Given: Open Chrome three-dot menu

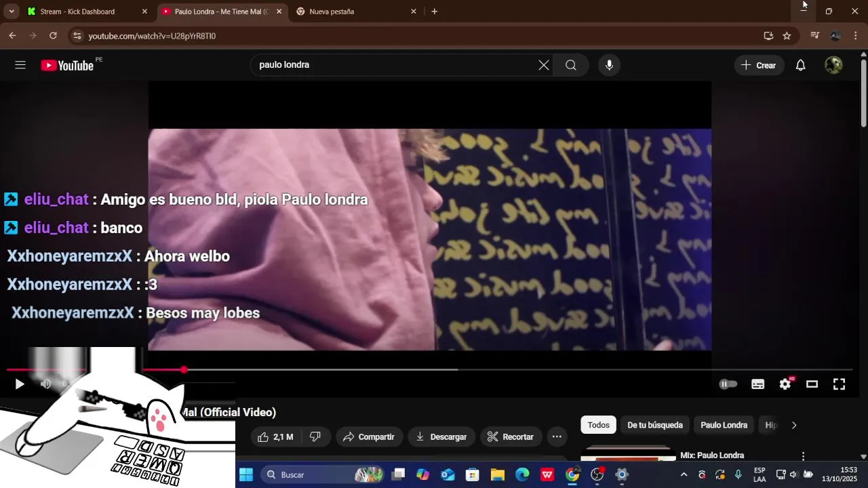Looking at the screenshot, I should coord(856,36).
